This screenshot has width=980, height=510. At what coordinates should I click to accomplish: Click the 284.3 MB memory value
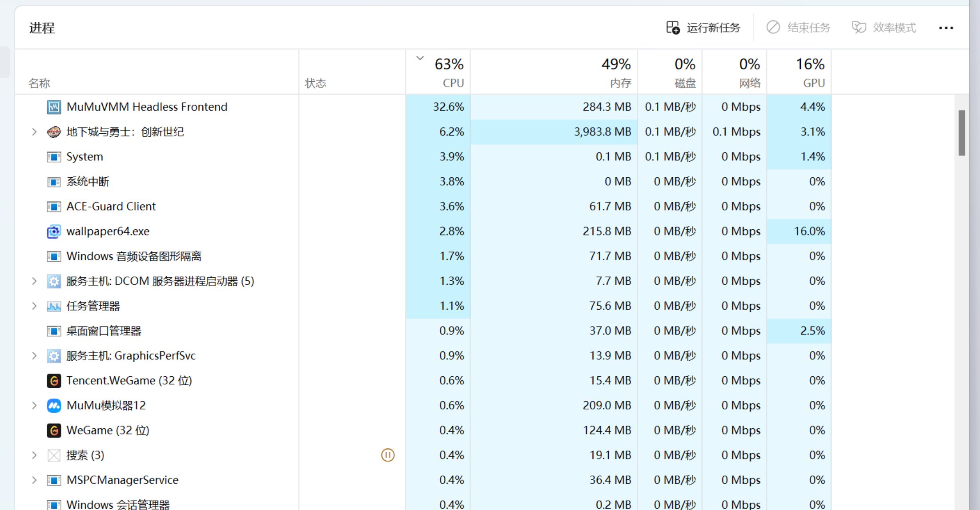click(607, 107)
